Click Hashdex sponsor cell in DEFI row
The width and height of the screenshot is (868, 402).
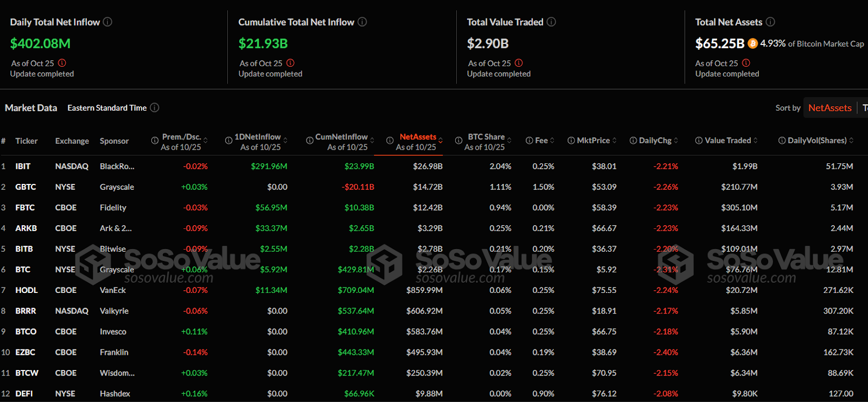115,393
